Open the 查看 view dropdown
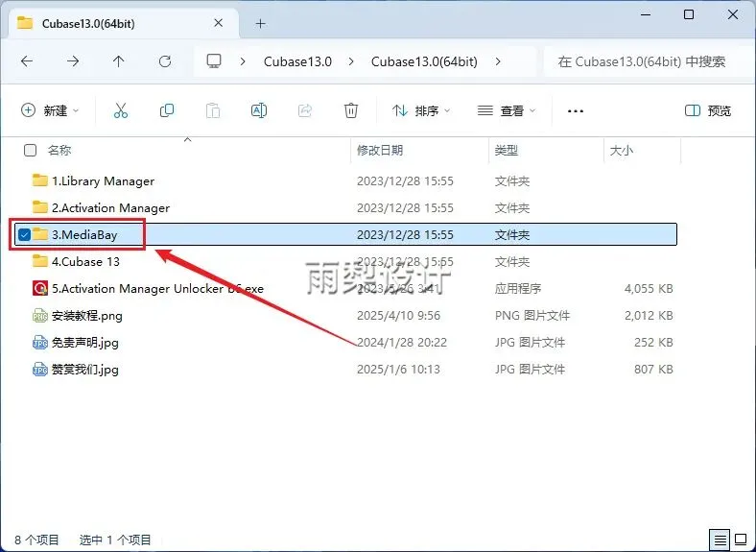756x552 pixels. 507,111
